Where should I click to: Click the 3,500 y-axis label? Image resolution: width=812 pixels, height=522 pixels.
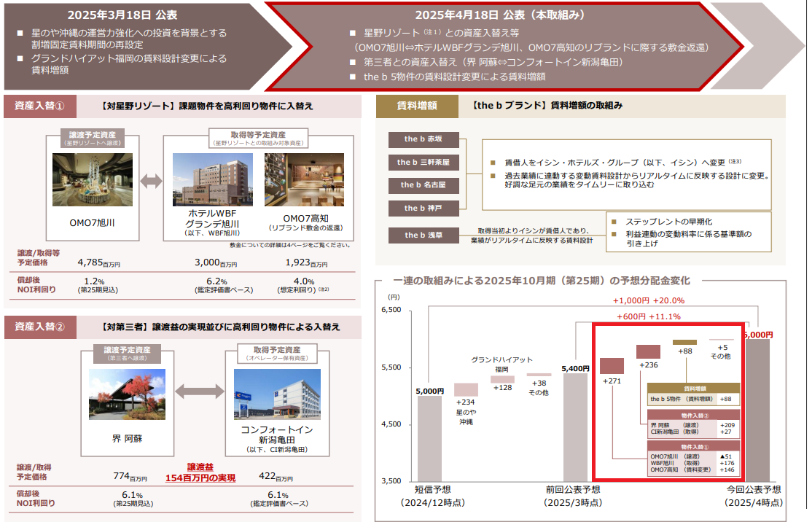coord(391,481)
